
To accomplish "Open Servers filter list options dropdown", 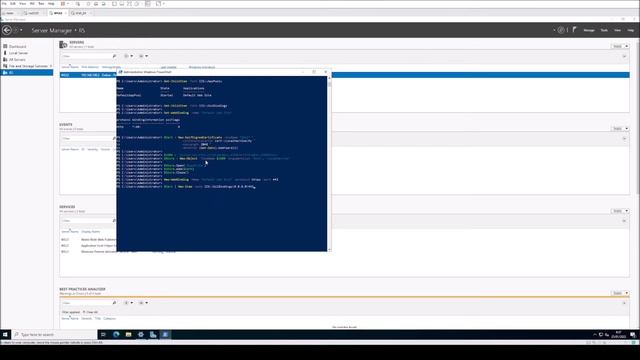I will 129,56.
